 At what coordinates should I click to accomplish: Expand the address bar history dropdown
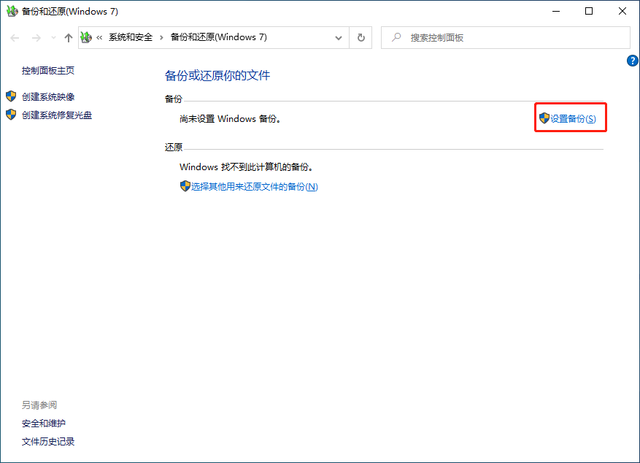338,38
